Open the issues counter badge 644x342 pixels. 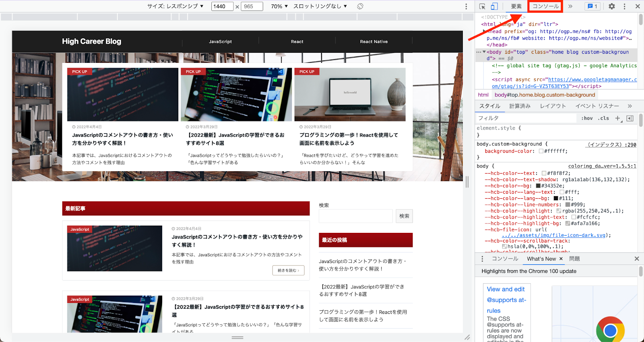[592, 6]
